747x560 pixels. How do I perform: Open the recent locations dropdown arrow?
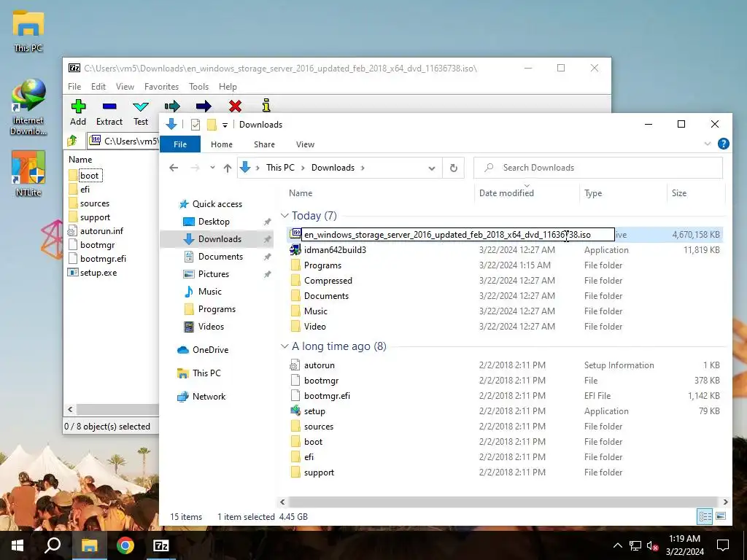(x=212, y=168)
